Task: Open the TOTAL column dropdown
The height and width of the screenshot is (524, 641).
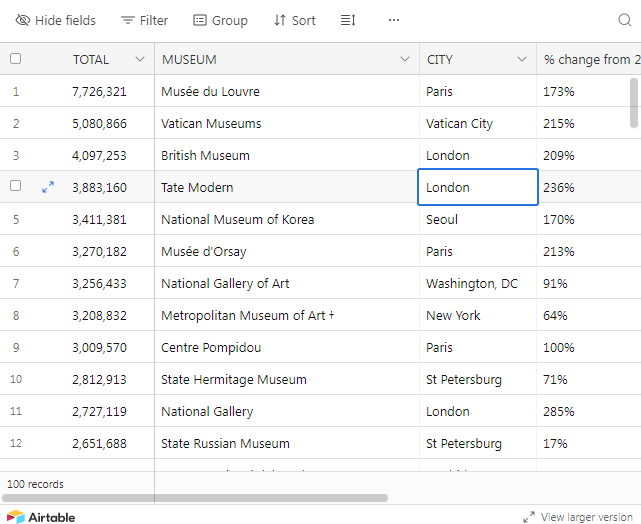Action: coord(140,59)
